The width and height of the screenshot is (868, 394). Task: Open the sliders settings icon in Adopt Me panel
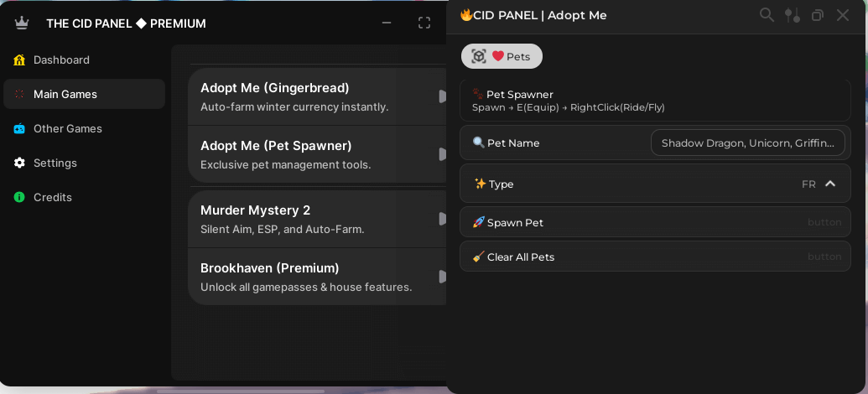(793, 15)
